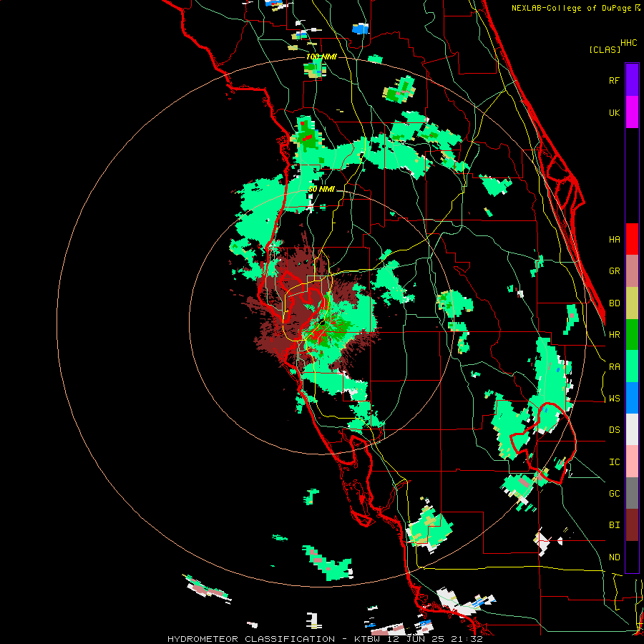Viewport: 644px width, 644px height.
Task: Click the IC pink legend swatch
Action: pyautogui.click(x=632, y=462)
